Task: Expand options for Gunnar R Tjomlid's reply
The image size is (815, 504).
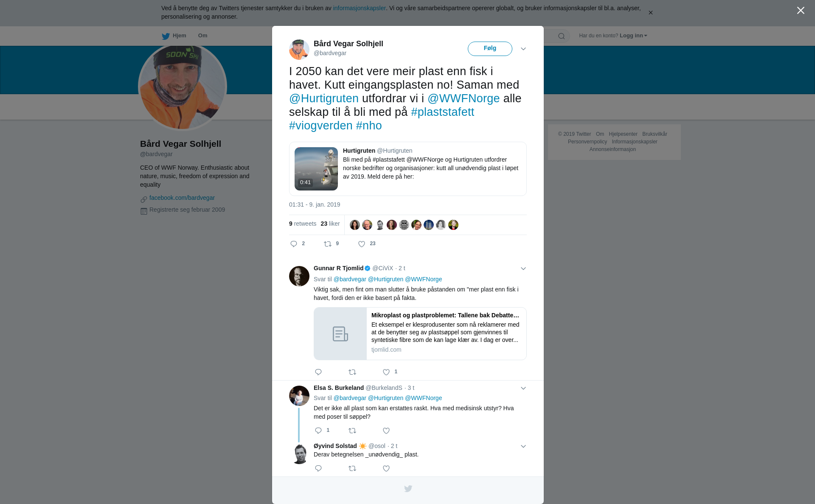Action: [523, 269]
